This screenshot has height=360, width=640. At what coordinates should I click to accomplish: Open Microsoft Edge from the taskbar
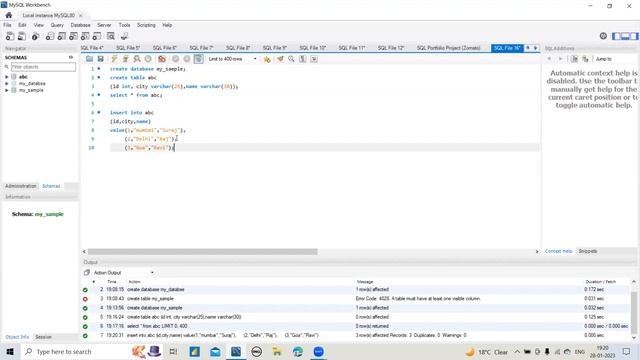coord(298,351)
